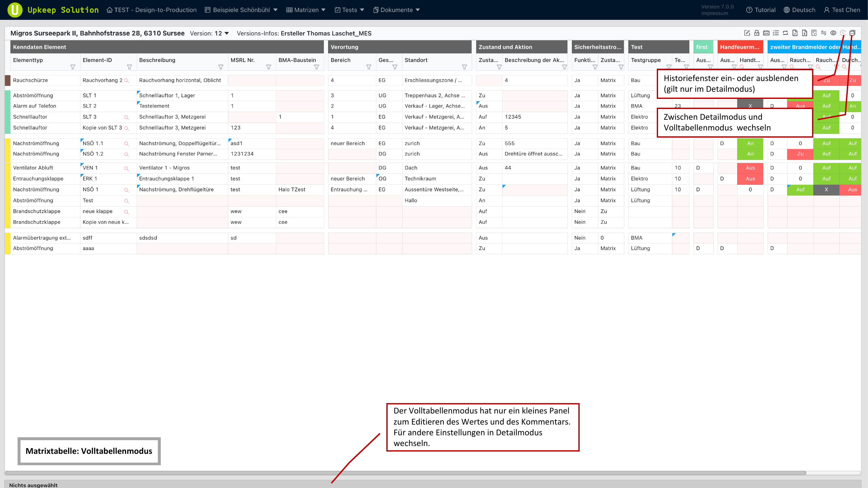868x488 pixels.
Task: Toggle the history window clock icon
Action: point(843,33)
